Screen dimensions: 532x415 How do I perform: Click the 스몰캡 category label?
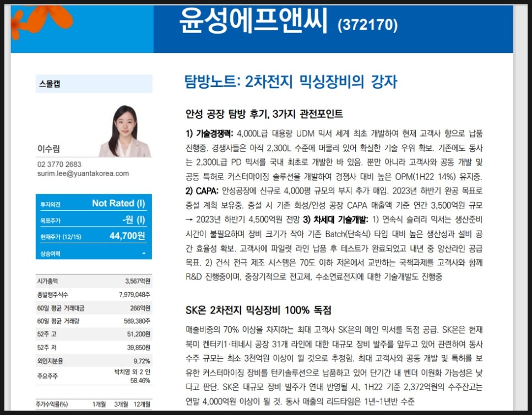click(x=50, y=84)
